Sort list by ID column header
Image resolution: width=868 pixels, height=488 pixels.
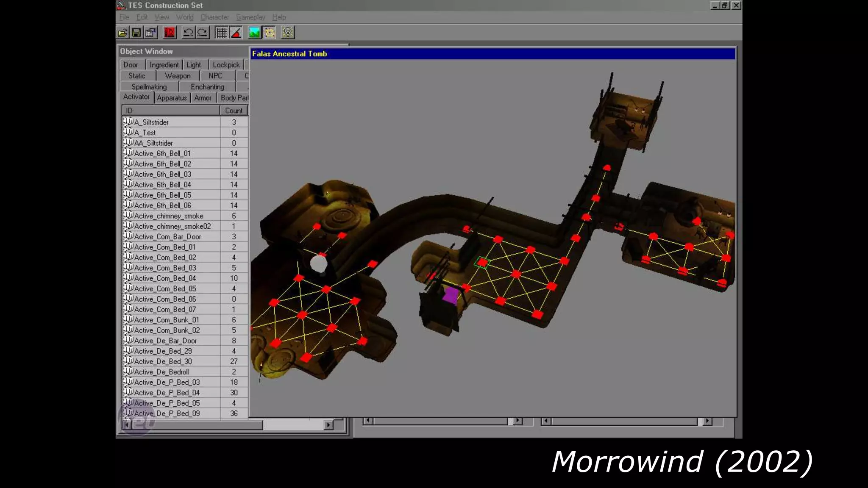[171, 111]
